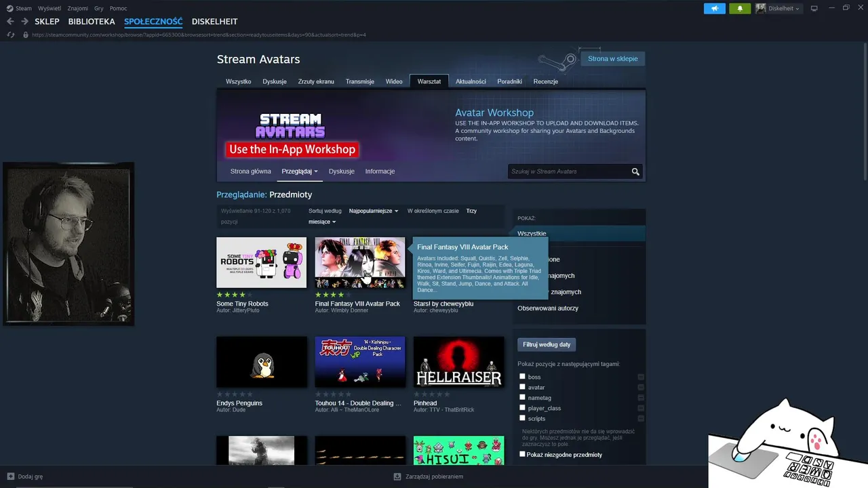Check Pokaż niezgodne przedmioty box
This screenshot has width=868, height=488.
[x=522, y=454]
